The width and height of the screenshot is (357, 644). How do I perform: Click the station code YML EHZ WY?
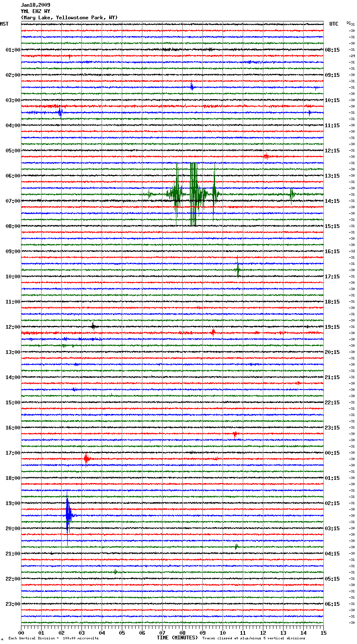[x=36, y=11]
